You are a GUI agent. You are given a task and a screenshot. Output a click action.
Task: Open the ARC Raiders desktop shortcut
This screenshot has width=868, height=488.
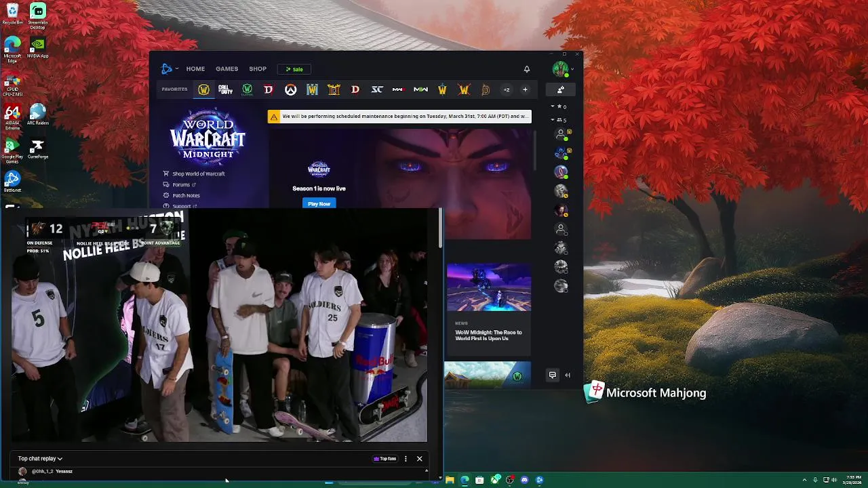[38, 115]
